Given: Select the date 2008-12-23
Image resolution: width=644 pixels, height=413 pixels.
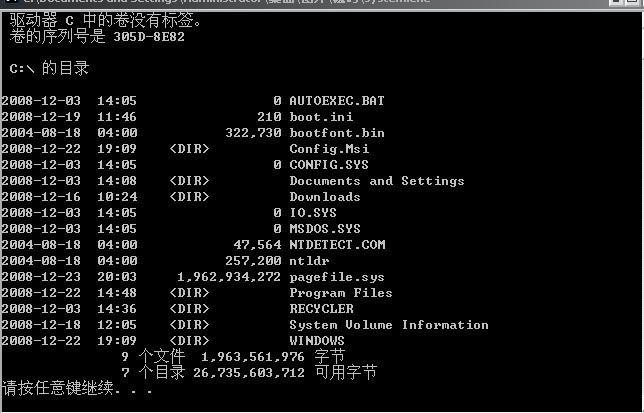Looking at the screenshot, I should (41, 277).
